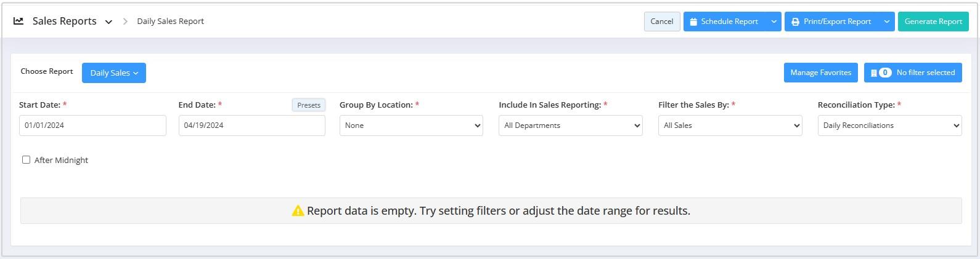This screenshot has height=259, width=980.
Task: Click the Sales Reports chart icon
Action: 18,21
